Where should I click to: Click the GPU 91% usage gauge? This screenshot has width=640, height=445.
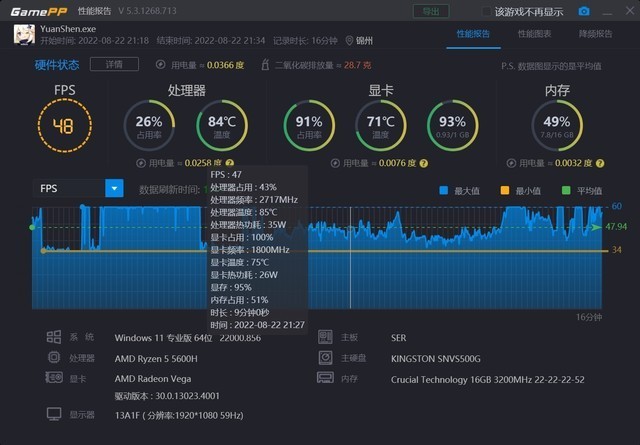coord(309,126)
